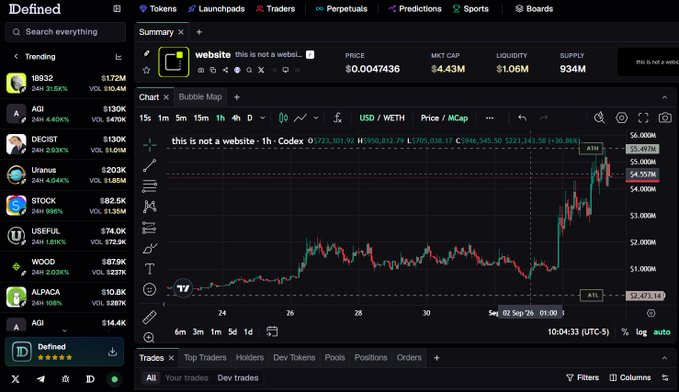The image size is (679, 392).
Task: Go back from Trending list
Action: point(16,56)
